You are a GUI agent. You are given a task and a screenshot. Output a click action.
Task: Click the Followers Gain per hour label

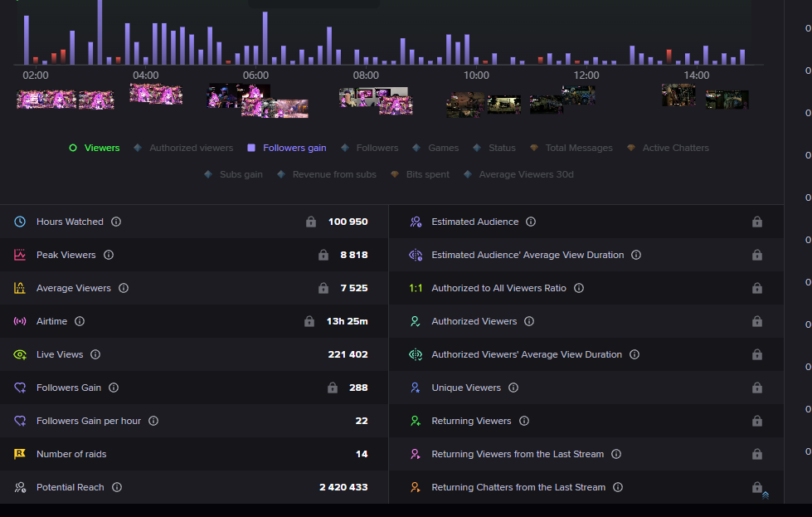[89, 421]
